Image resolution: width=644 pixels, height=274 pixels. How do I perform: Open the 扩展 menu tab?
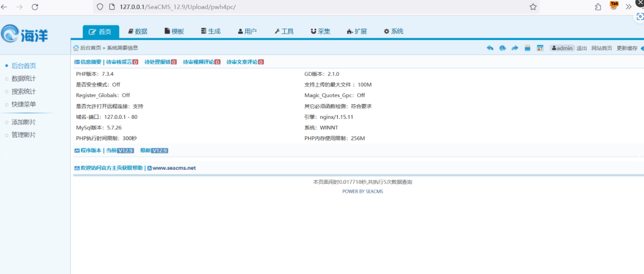point(357,31)
